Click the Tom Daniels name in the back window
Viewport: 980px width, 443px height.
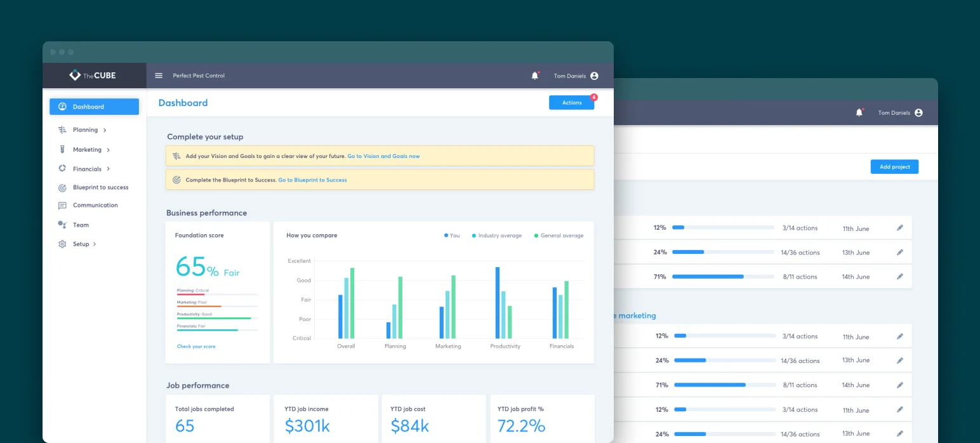point(894,113)
